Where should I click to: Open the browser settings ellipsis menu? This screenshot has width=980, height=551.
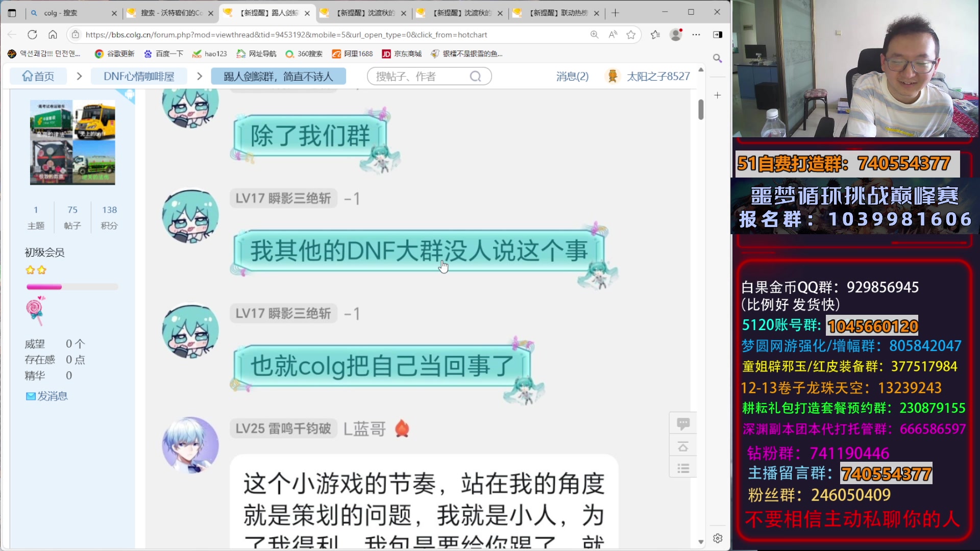coord(696,35)
